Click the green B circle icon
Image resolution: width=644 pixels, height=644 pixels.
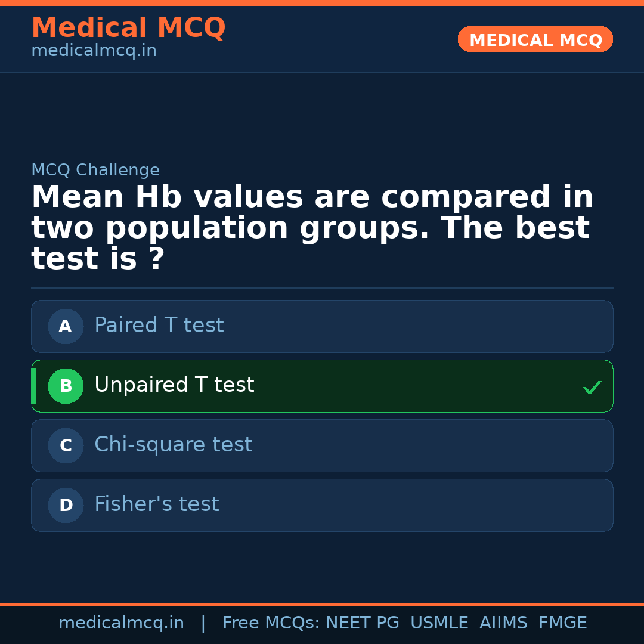pyautogui.click(x=66, y=386)
